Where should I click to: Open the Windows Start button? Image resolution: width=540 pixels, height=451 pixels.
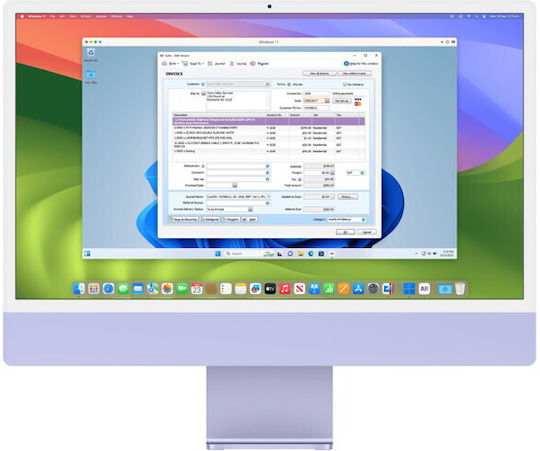pos(218,254)
